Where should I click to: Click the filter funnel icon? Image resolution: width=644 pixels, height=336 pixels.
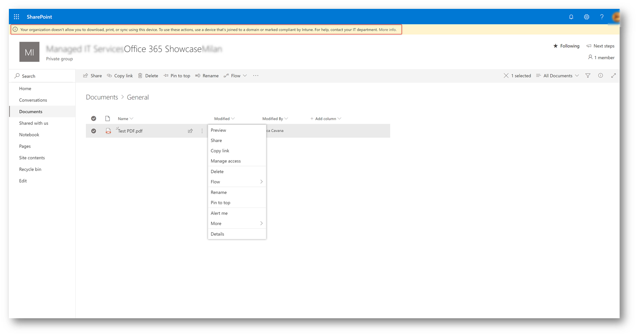pos(588,76)
